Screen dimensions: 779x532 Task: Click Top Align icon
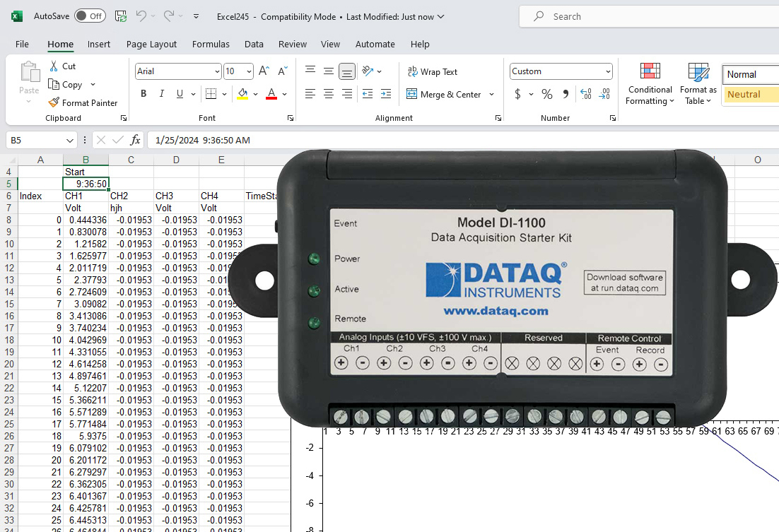[310, 71]
